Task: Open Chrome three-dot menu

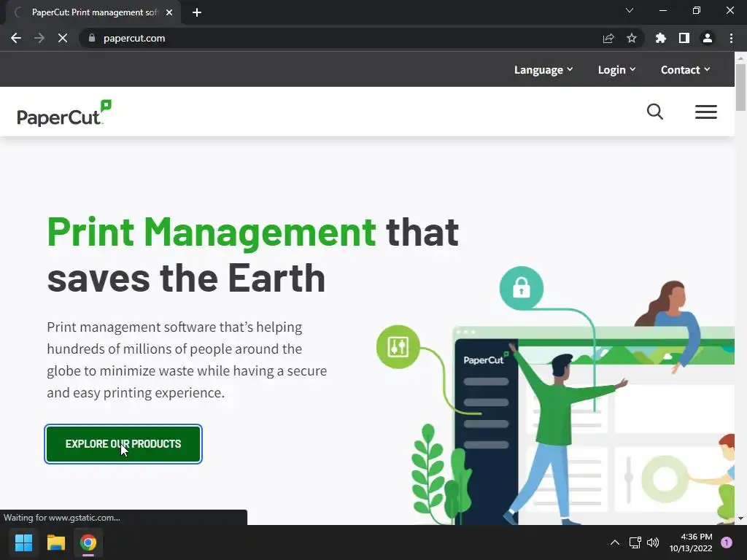Action: (731, 38)
